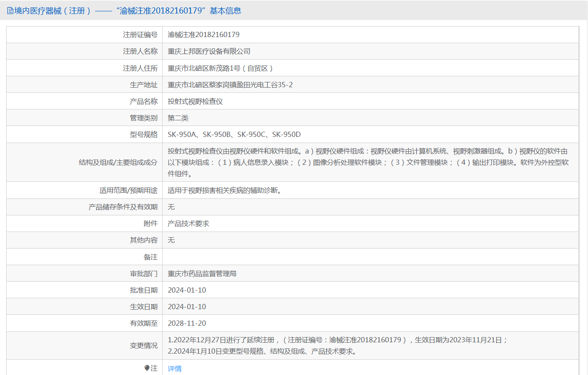588x375 pixels.
Task: Click product name 投射式视野检查仪
Action: (x=195, y=101)
